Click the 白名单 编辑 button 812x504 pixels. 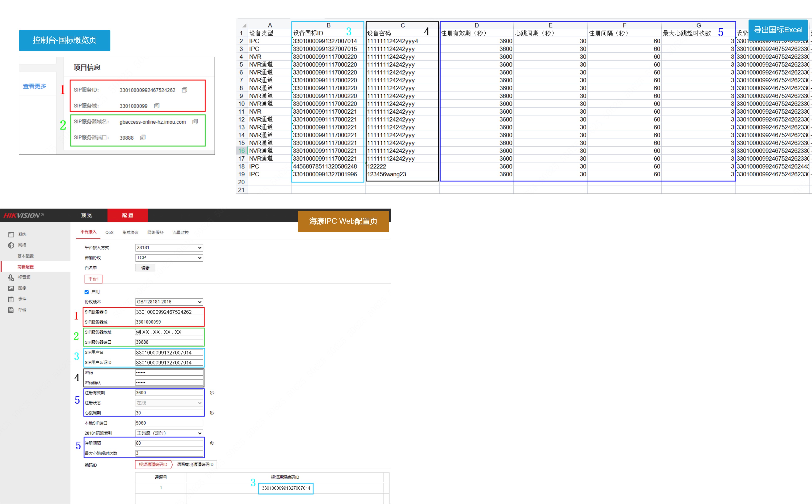[x=145, y=268]
